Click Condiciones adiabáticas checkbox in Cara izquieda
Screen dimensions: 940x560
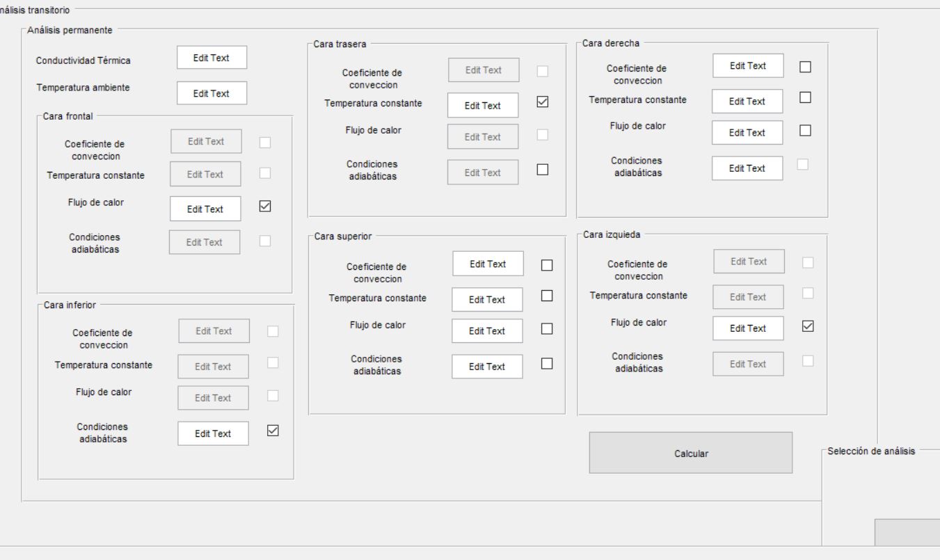click(808, 360)
